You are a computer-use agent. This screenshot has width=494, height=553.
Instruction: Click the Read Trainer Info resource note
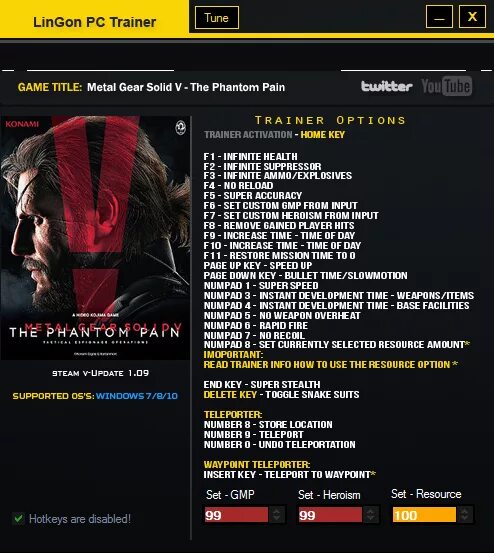click(x=330, y=364)
